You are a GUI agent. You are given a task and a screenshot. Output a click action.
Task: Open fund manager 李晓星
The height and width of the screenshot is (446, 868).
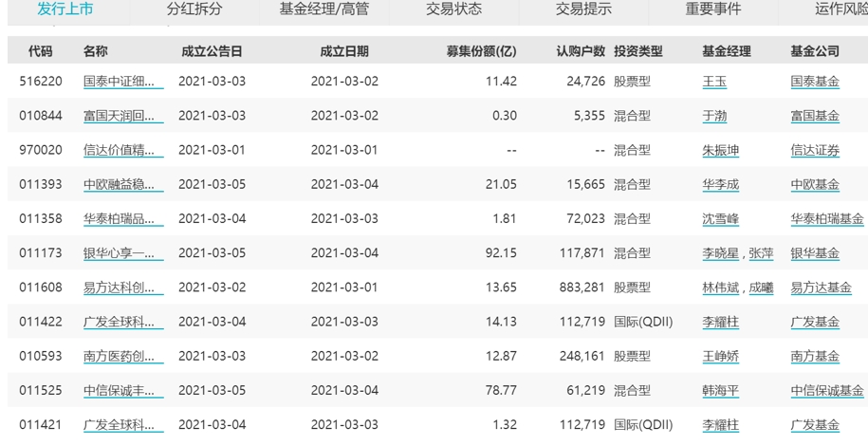click(x=720, y=253)
